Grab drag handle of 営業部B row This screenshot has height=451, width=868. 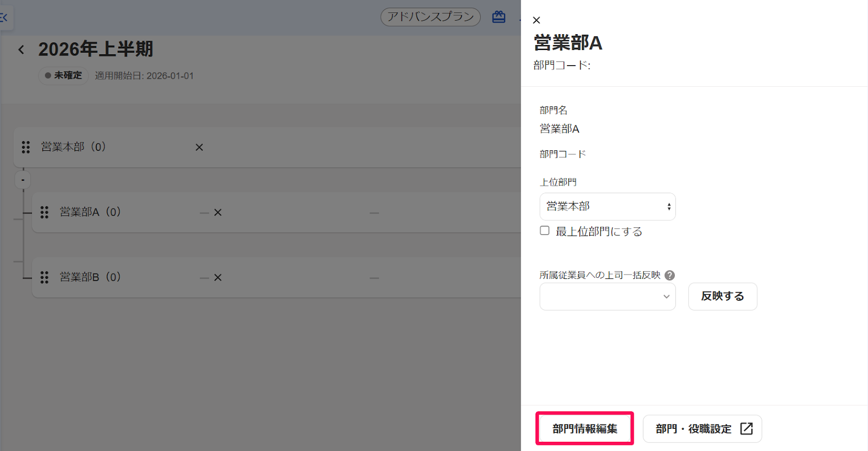coord(44,277)
